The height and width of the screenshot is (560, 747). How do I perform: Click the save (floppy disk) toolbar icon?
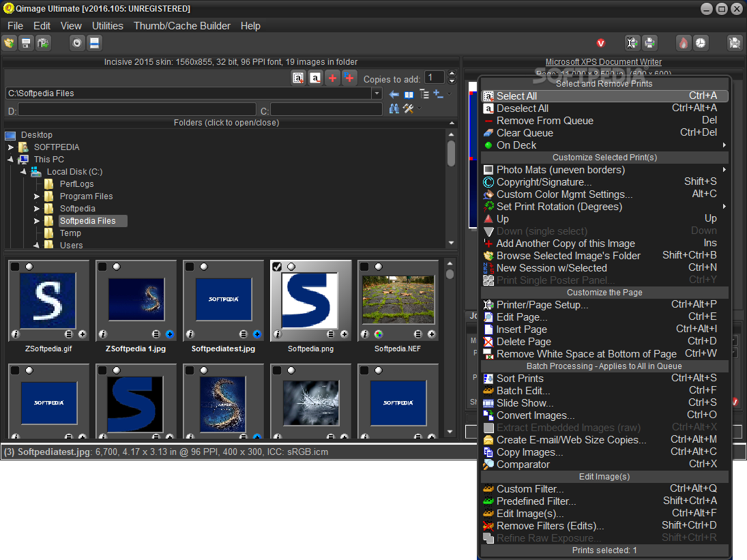point(26,44)
